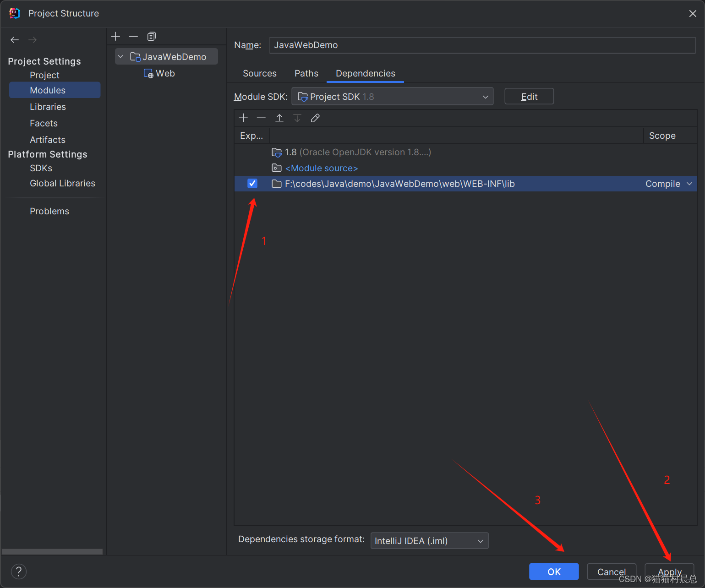
Task: Click the Web facet icon
Action: click(148, 73)
